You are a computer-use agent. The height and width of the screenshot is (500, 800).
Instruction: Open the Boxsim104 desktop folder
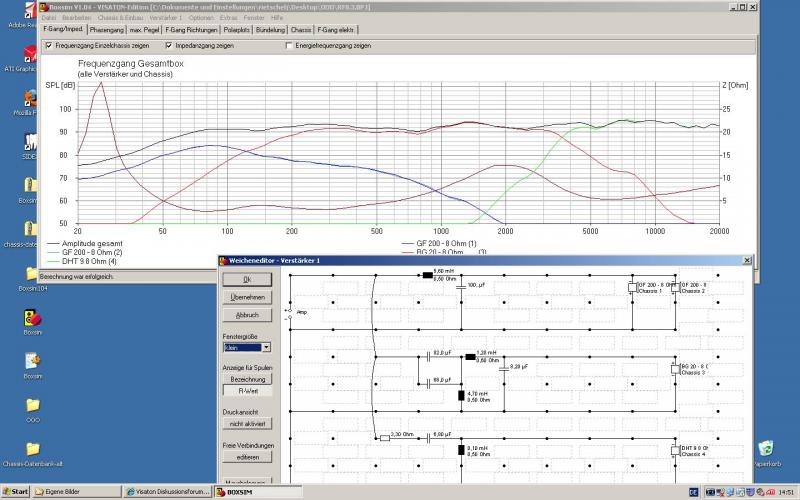coord(32,277)
